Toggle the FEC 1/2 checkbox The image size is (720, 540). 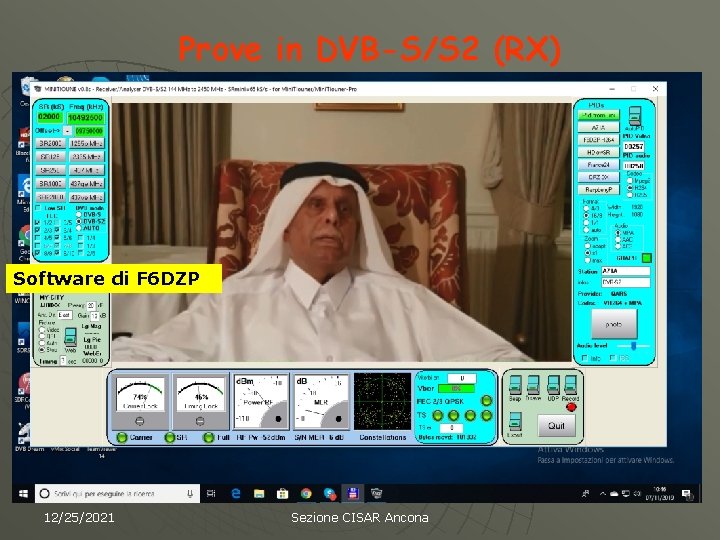pyautogui.click(x=38, y=222)
